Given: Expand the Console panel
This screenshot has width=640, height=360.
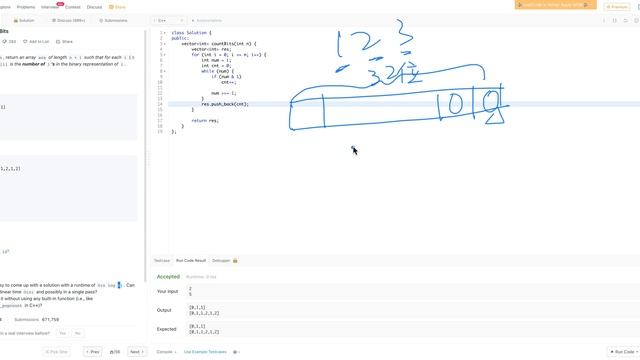Looking at the screenshot, I should pos(166,351).
